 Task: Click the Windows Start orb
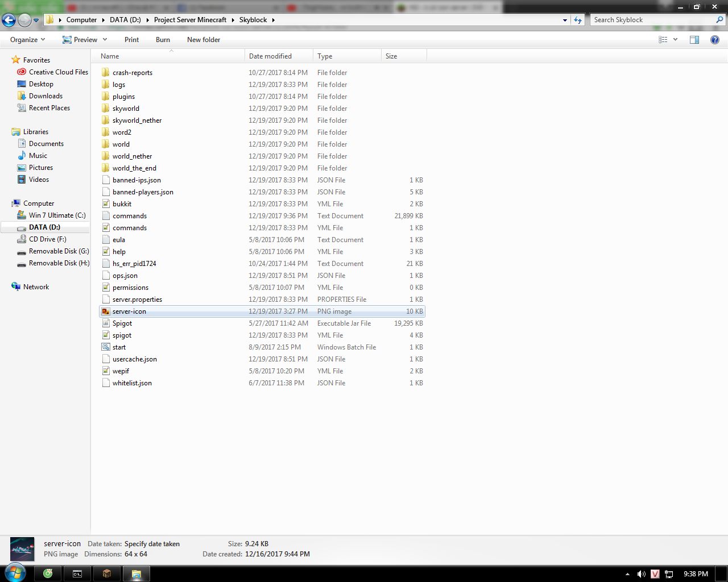[x=15, y=573]
